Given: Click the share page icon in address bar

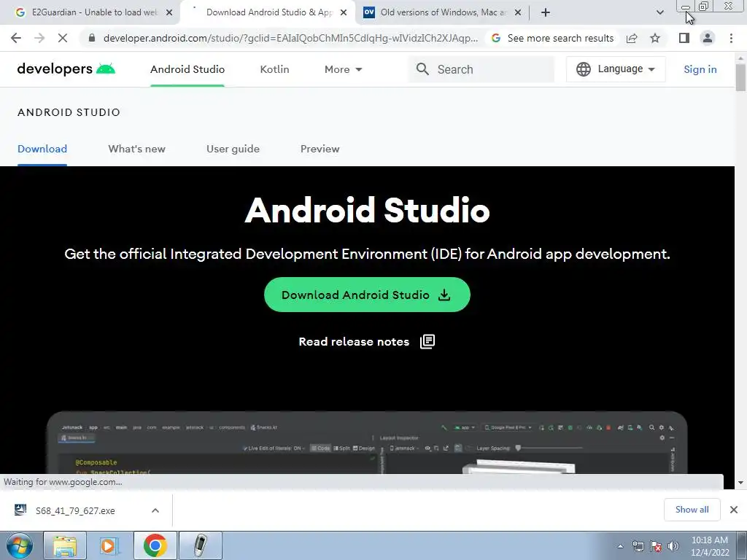Looking at the screenshot, I should coord(632,38).
